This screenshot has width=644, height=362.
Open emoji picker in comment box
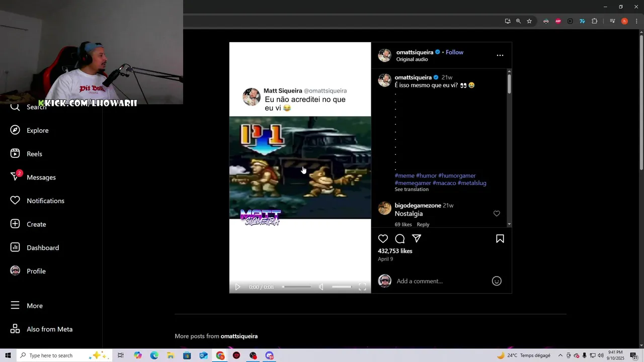[497, 281]
